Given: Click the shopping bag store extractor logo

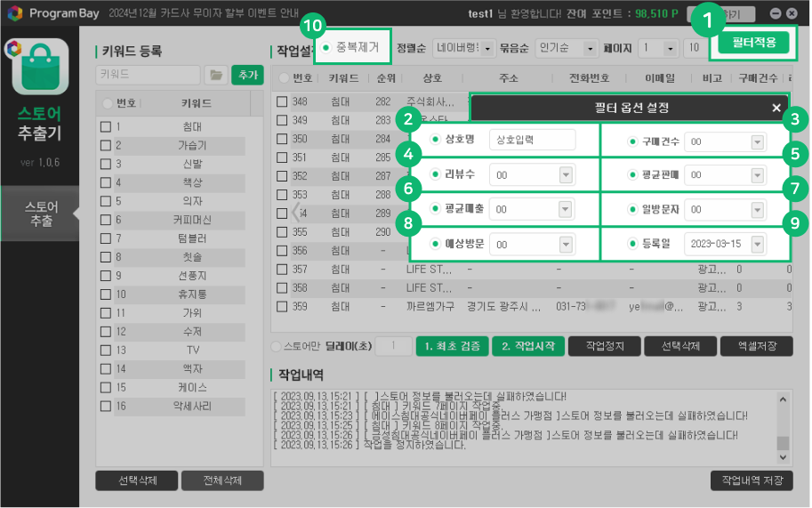Looking at the screenshot, I should (x=38, y=69).
